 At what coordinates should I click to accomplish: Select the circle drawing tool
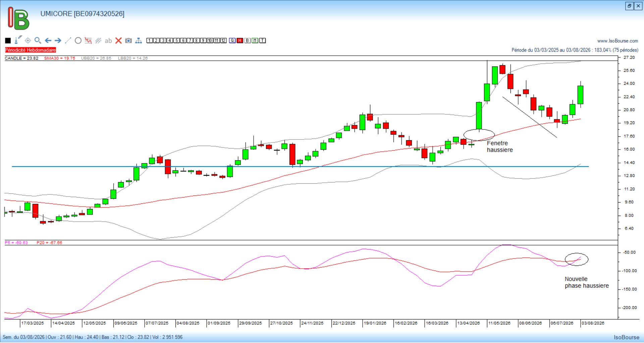click(x=78, y=41)
